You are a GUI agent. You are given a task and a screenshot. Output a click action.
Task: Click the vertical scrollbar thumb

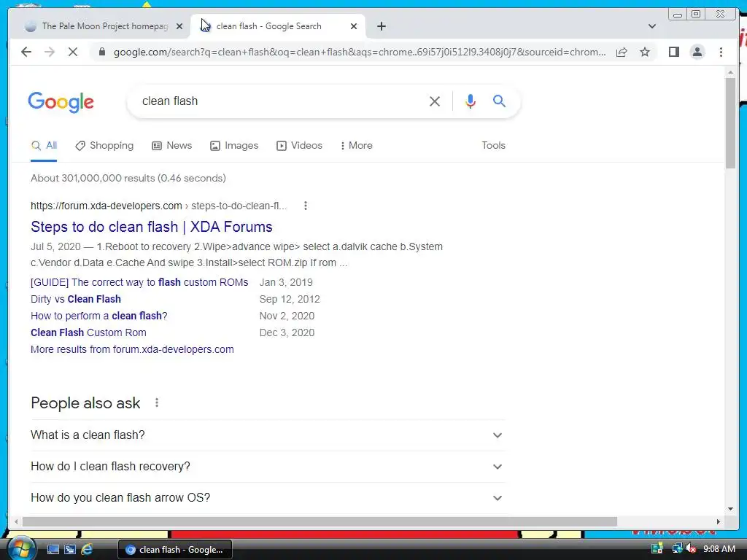pos(730,122)
